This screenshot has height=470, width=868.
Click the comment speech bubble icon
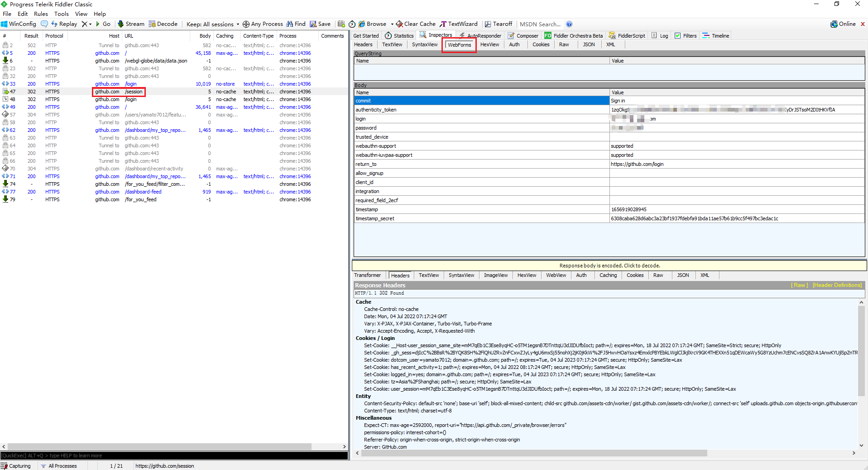[x=44, y=24]
